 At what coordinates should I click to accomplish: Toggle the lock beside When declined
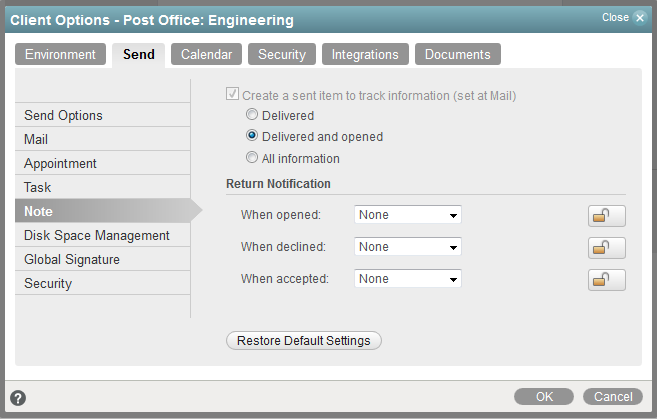click(606, 247)
